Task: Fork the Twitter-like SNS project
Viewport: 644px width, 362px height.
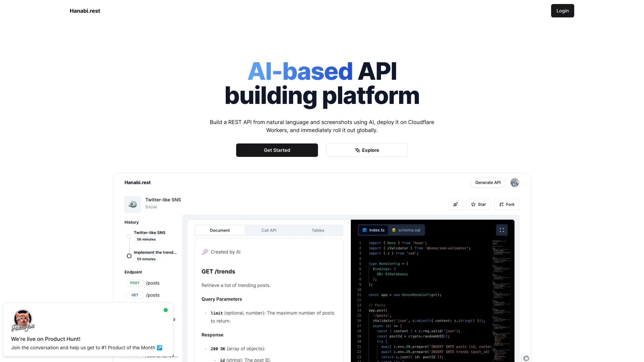Action: click(507, 204)
